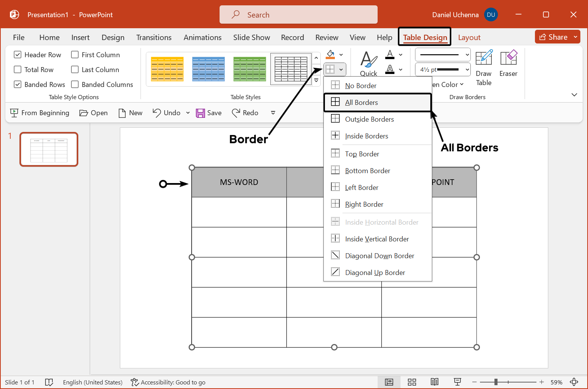Check the First Column option
The height and width of the screenshot is (389, 588).
tap(74, 55)
